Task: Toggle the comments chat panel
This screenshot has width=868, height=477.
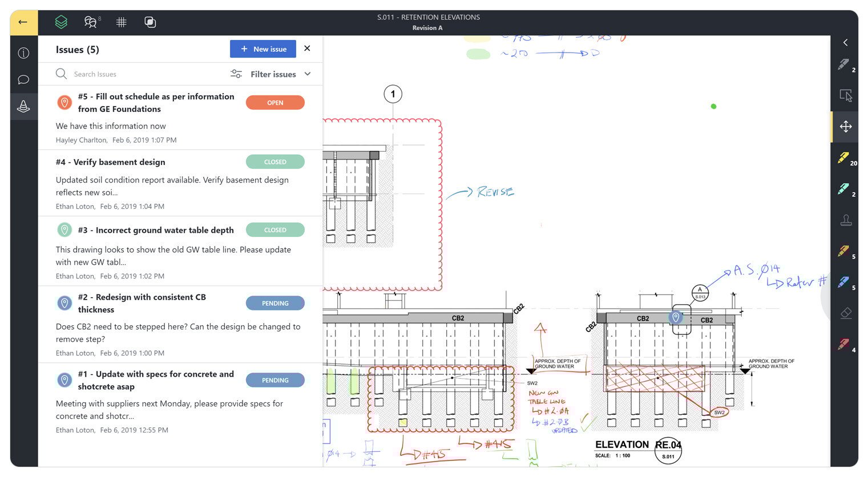Action: point(23,79)
